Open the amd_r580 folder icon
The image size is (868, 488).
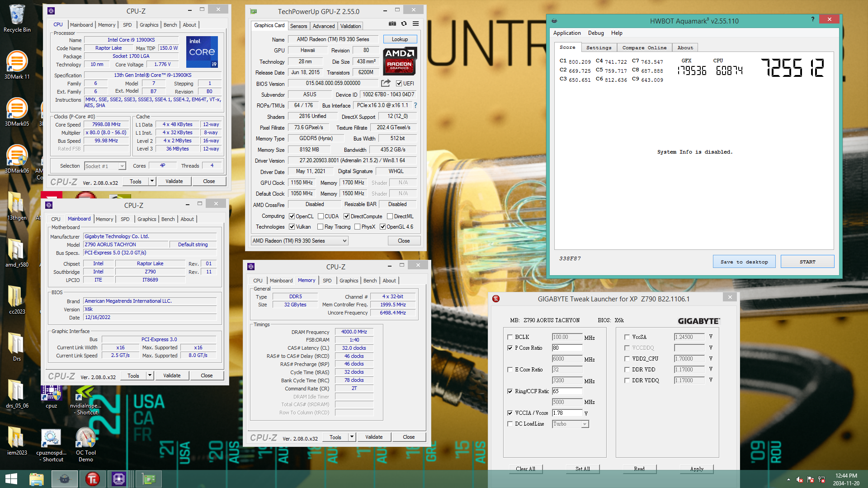pyautogui.click(x=17, y=253)
